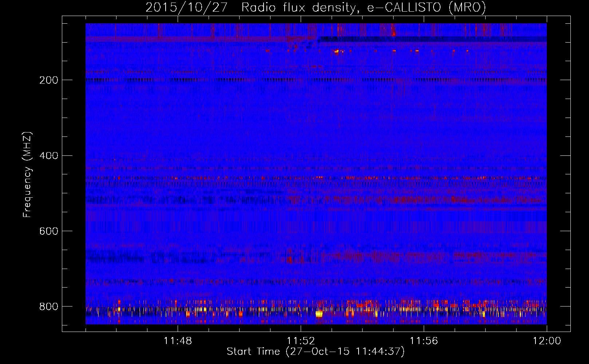Click the 400 frequency tick label
589x364 pixels.
click(49, 156)
